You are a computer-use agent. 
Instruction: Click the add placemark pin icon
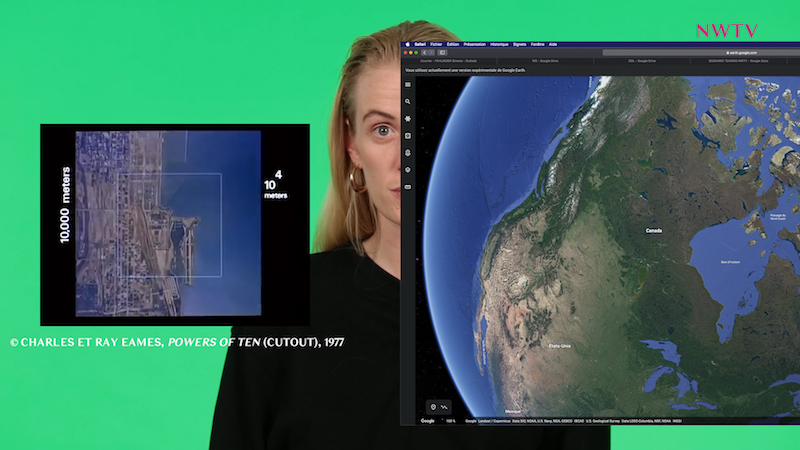432,406
